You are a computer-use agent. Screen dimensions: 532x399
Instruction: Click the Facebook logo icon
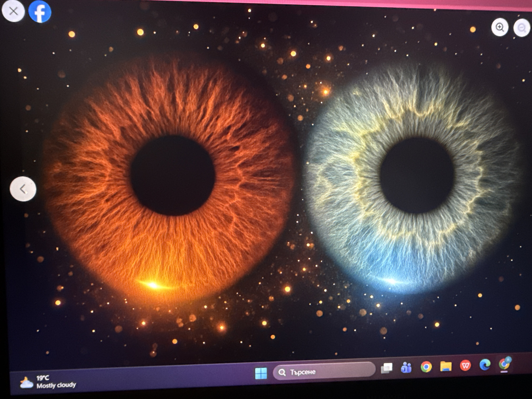click(40, 11)
